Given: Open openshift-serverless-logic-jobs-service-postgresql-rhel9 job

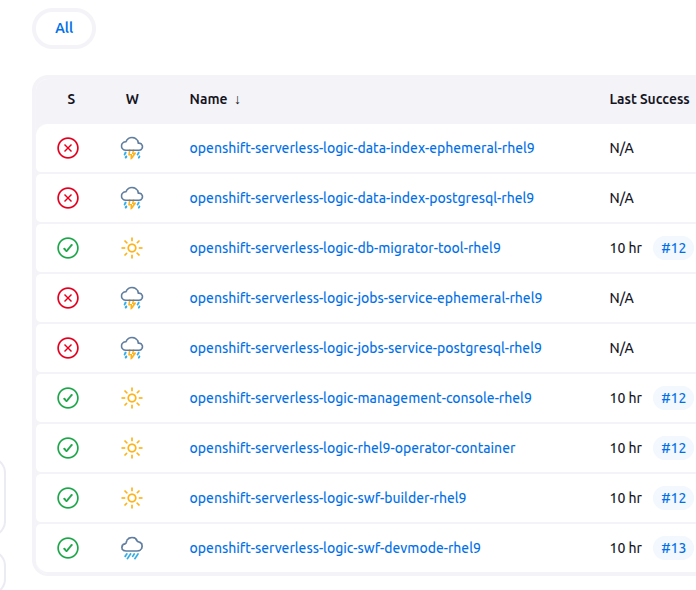Looking at the screenshot, I should click(365, 348).
